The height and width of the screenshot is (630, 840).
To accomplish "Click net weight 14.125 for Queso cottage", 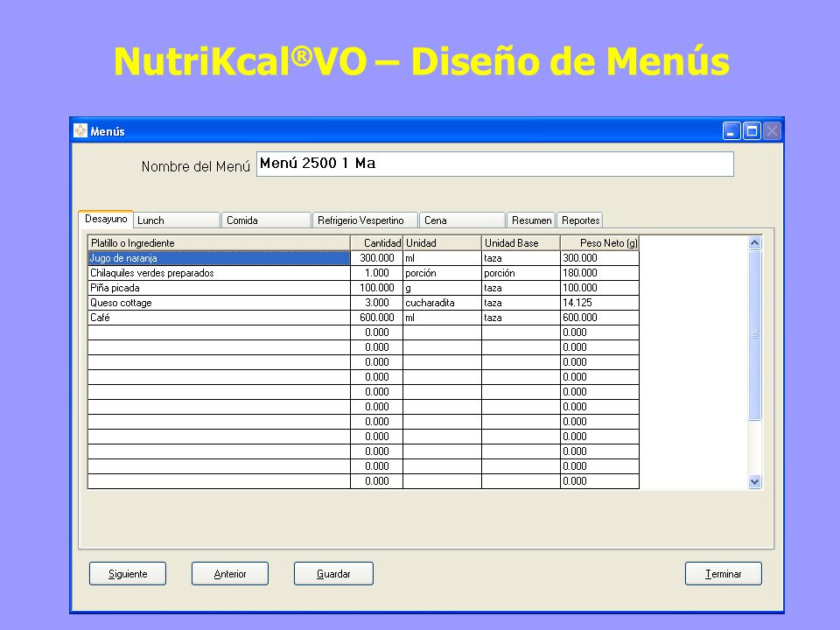I will coord(599,303).
